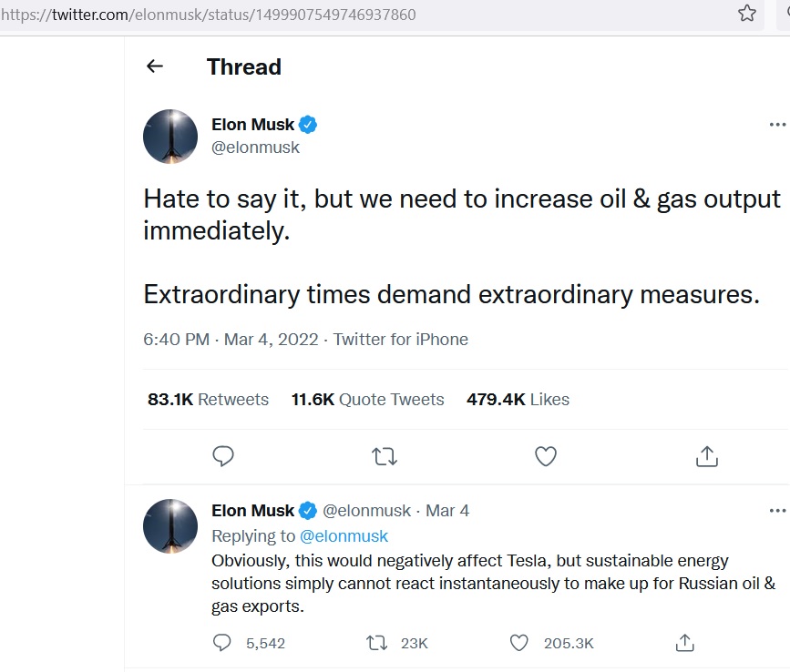Retweet the main oil & gas tweet
The image size is (790, 672).
[x=385, y=456]
